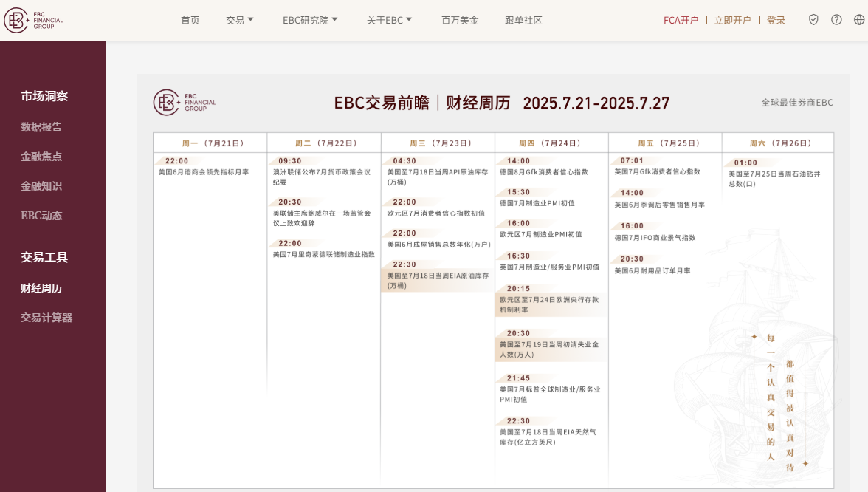The image size is (868, 492).
Task: Expand the EBC研究院 dropdown menu
Action: pos(310,21)
